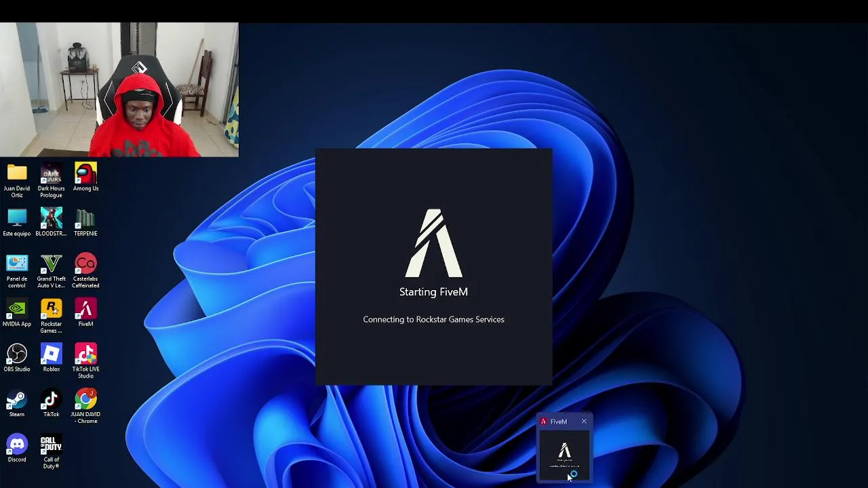Open the TERPENIE desktop icon
The width and height of the screenshot is (868, 488).
85,222
